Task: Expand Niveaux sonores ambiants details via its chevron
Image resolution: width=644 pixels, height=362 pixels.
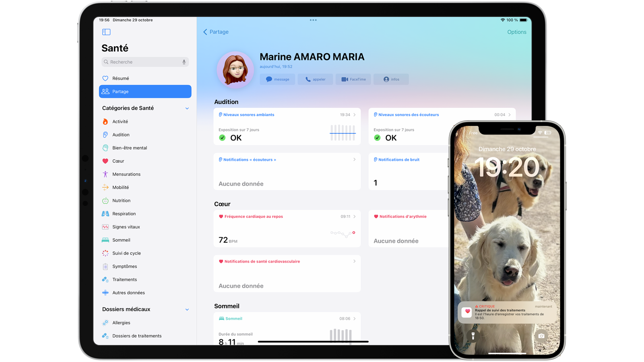Action: 354,114
